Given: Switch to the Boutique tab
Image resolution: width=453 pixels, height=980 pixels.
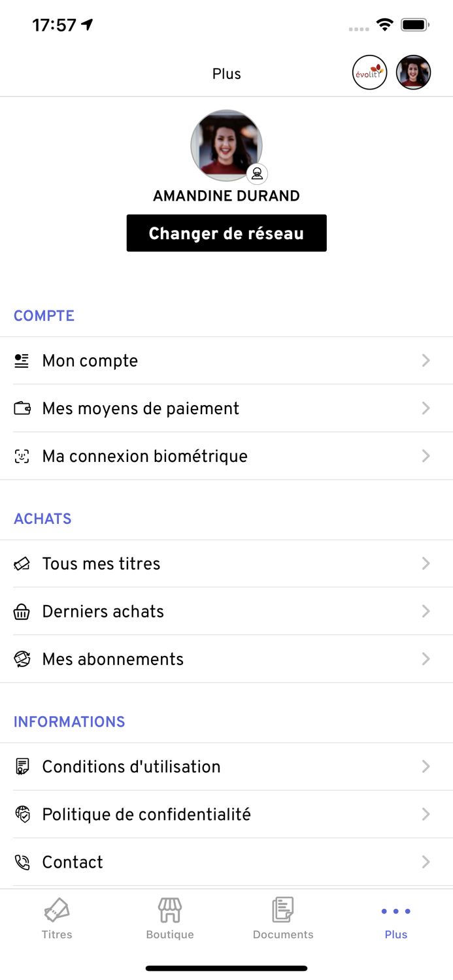Looking at the screenshot, I should [x=169, y=918].
